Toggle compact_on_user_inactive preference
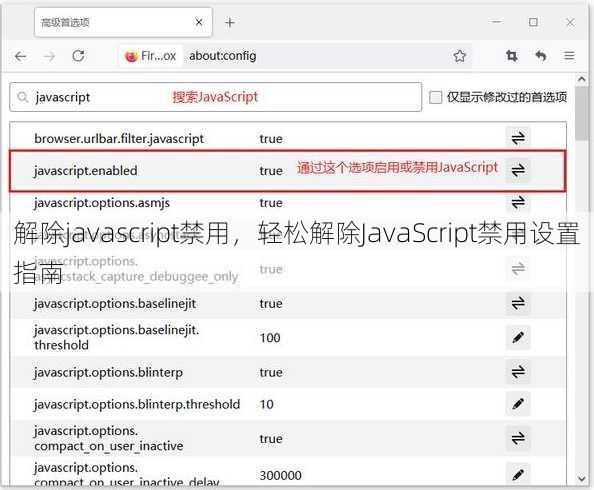Screen dimensions: 594x490 tap(518, 438)
